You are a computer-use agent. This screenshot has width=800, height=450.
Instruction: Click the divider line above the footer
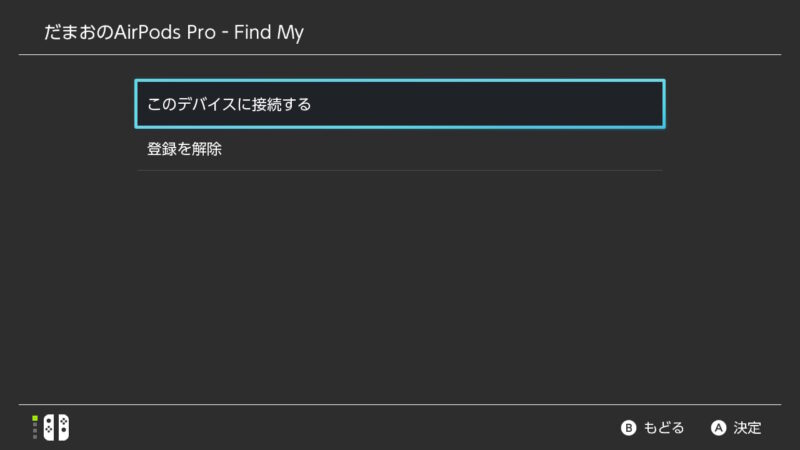click(400, 405)
